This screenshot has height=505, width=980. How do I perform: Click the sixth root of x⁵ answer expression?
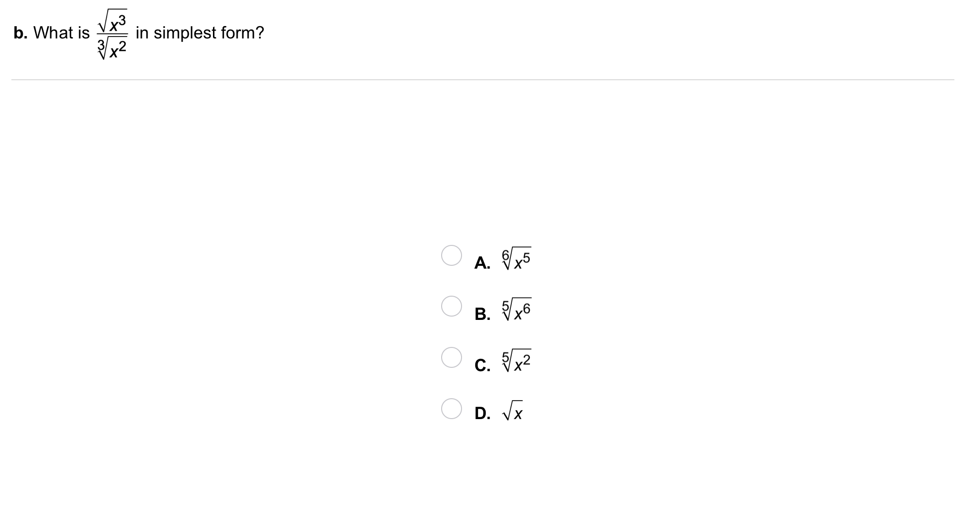pos(517,259)
